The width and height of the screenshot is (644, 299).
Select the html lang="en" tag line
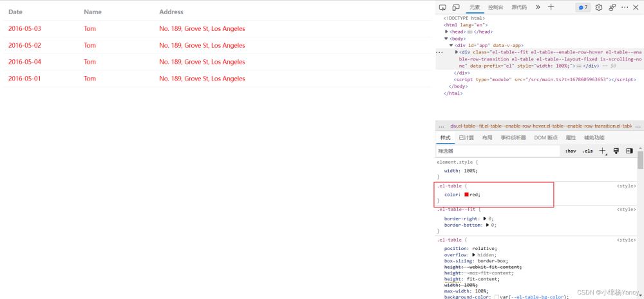coord(466,25)
